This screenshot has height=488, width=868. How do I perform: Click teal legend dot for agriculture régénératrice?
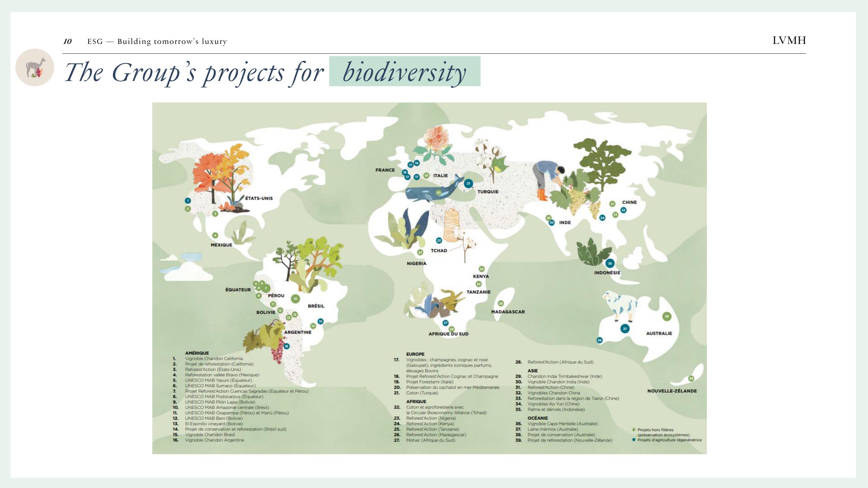tap(634, 440)
